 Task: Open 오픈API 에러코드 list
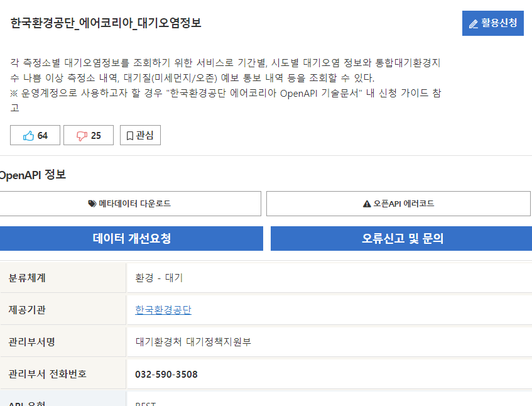point(398,204)
